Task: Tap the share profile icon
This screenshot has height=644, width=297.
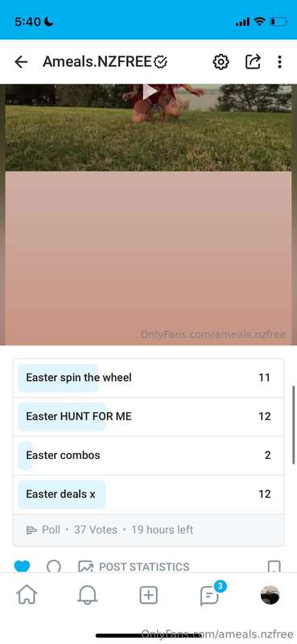Action: pyautogui.click(x=253, y=62)
